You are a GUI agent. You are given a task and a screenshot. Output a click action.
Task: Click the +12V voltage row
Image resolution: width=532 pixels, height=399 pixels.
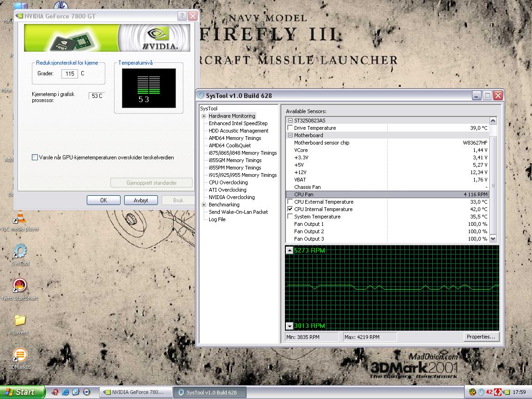click(x=387, y=172)
